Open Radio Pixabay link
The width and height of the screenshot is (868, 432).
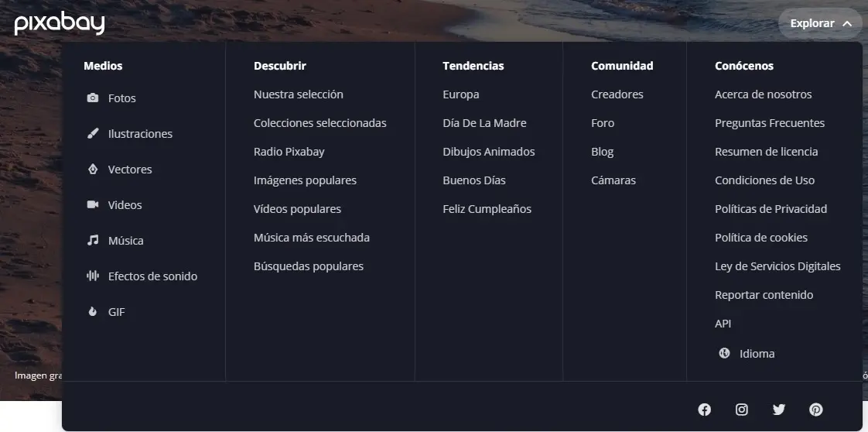pyautogui.click(x=289, y=152)
